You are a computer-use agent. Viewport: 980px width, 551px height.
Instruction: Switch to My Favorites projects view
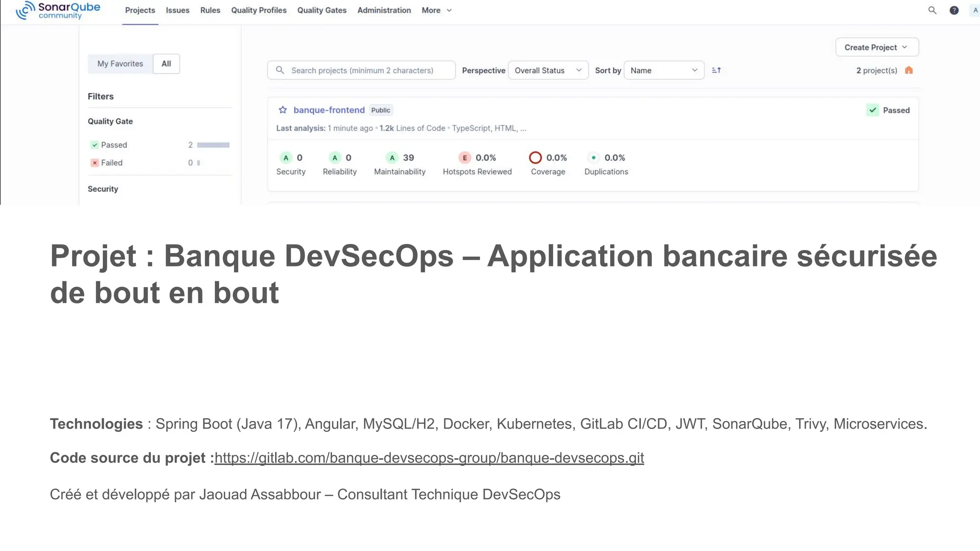pos(120,64)
